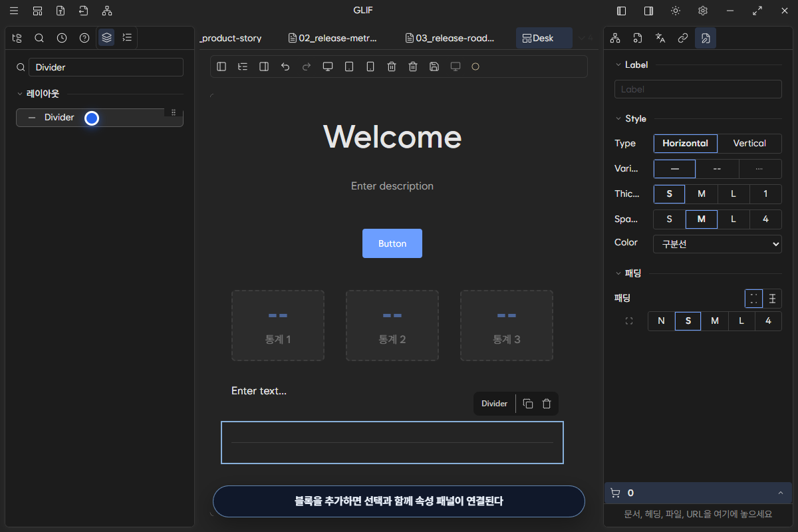
Task: Switch to the 03_release-road... tab
Action: (x=450, y=38)
